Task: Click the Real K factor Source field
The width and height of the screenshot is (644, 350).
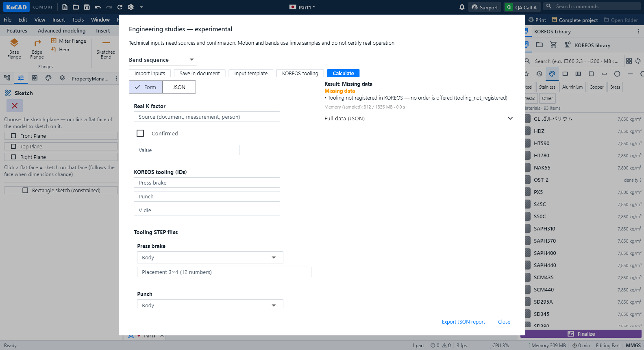Action: click(x=207, y=117)
